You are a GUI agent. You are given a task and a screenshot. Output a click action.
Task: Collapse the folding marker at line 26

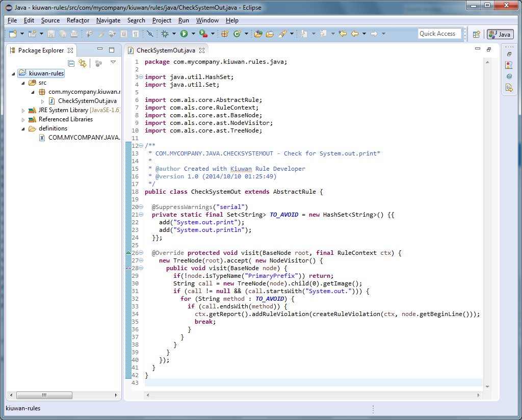pyautogui.click(x=141, y=253)
